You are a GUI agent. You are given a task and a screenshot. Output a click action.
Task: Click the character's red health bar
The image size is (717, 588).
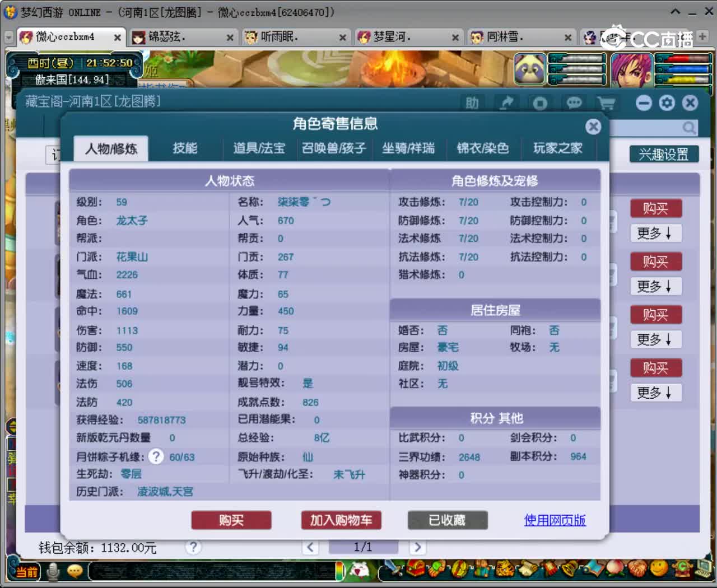coord(682,59)
